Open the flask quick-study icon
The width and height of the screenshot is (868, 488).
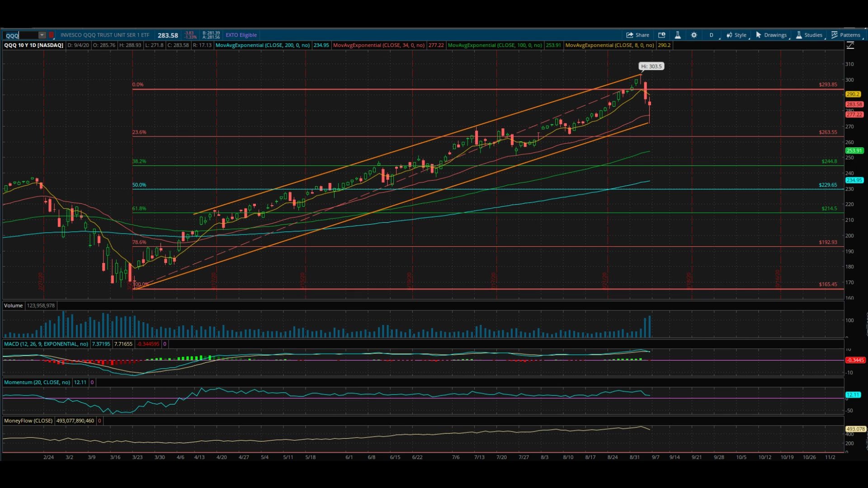coord(678,35)
